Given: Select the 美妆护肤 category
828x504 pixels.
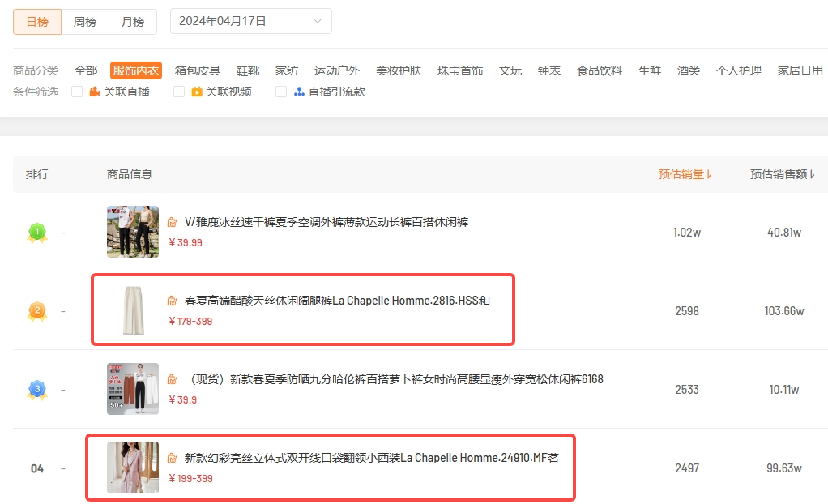Looking at the screenshot, I should [399, 70].
